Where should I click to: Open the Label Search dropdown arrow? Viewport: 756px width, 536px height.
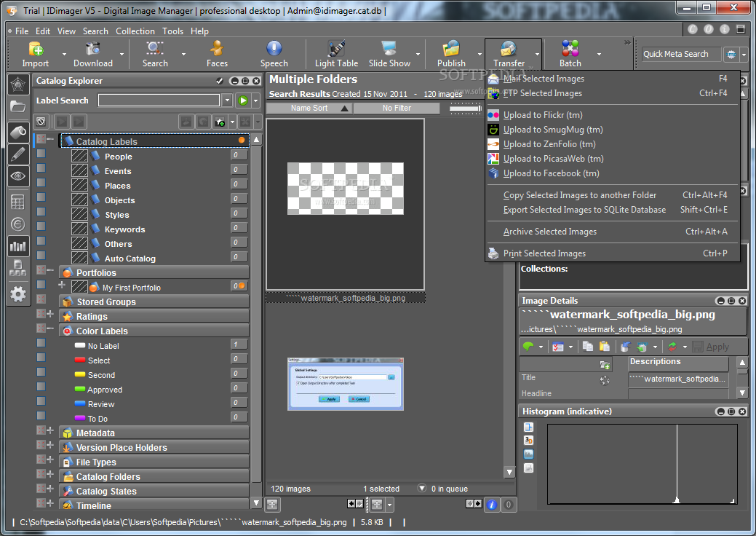click(x=227, y=100)
